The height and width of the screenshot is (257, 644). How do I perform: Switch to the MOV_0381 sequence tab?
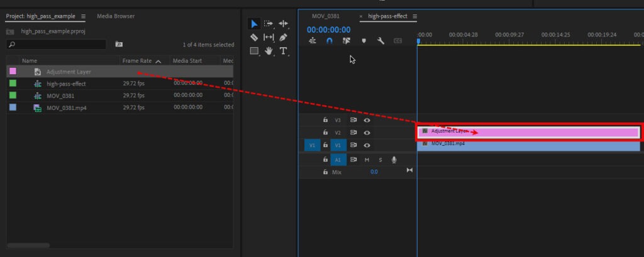click(x=325, y=16)
